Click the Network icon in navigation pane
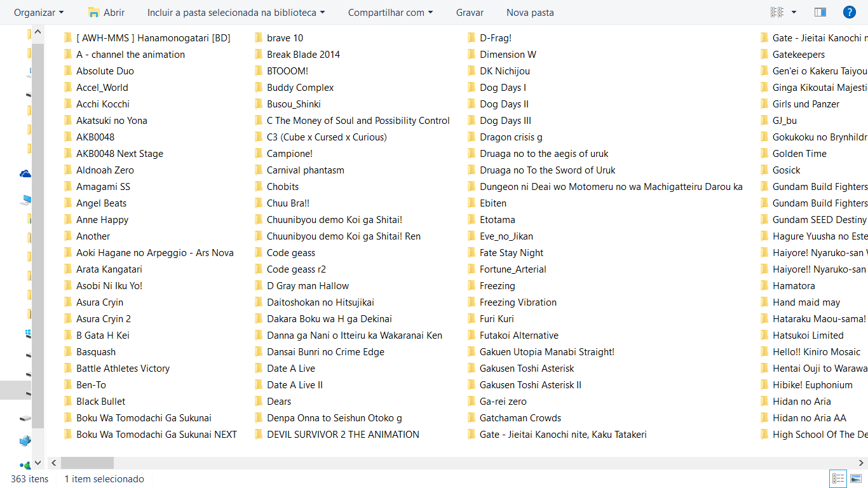The width and height of the screenshot is (868, 488). pos(25,440)
